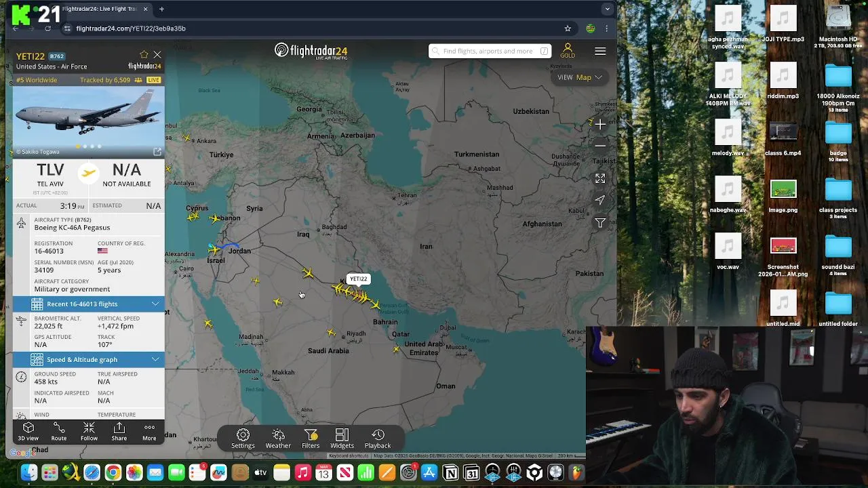The width and height of the screenshot is (868, 488).
Task: Expand Speed & Altitude graph section
Action: 89,359
